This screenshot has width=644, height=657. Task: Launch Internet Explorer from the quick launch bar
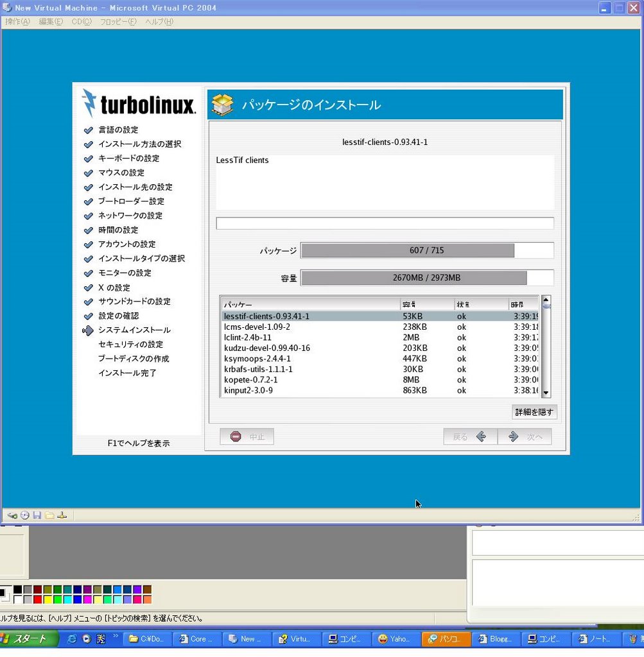pos(72,638)
